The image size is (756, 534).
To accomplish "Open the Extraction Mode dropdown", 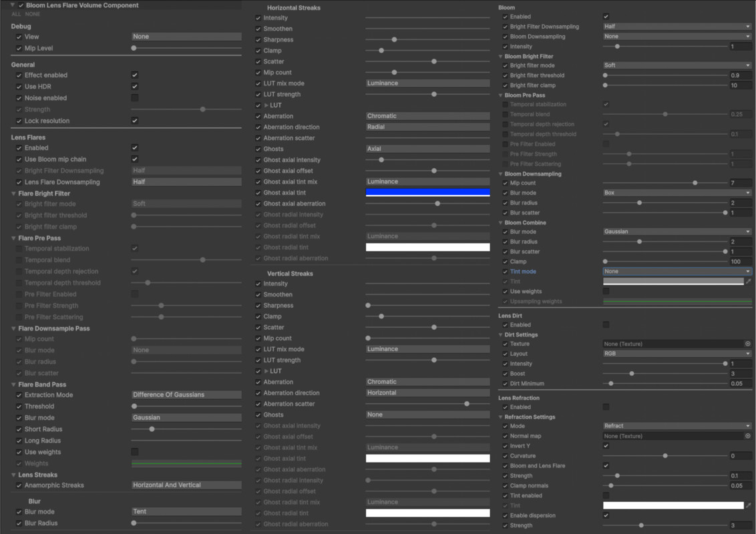I will [x=186, y=395].
